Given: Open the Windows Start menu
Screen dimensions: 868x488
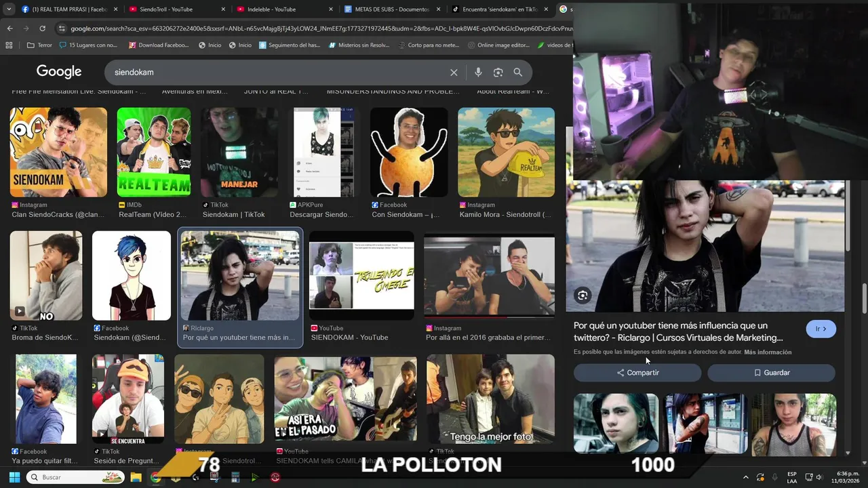Looking at the screenshot, I should click(x=14, y=477).
